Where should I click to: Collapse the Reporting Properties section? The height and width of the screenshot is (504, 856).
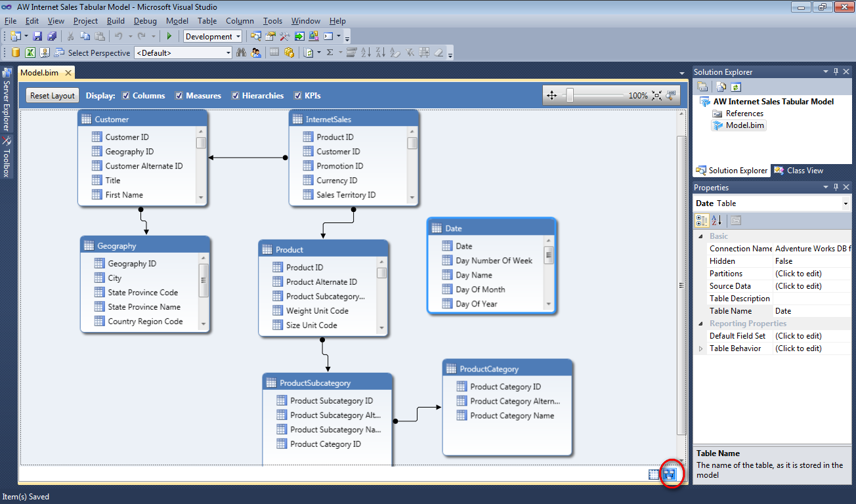coord(700,324)
